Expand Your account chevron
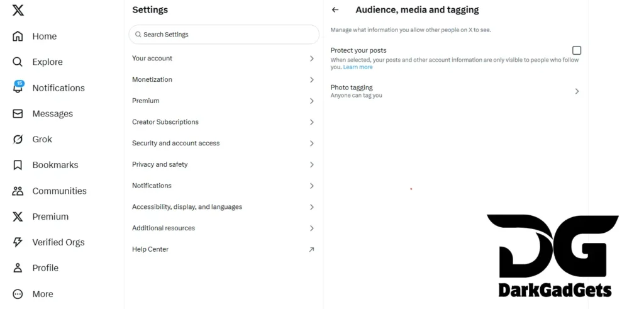The image size is (644, 309). pyautogui.click(x=312, y=59)
